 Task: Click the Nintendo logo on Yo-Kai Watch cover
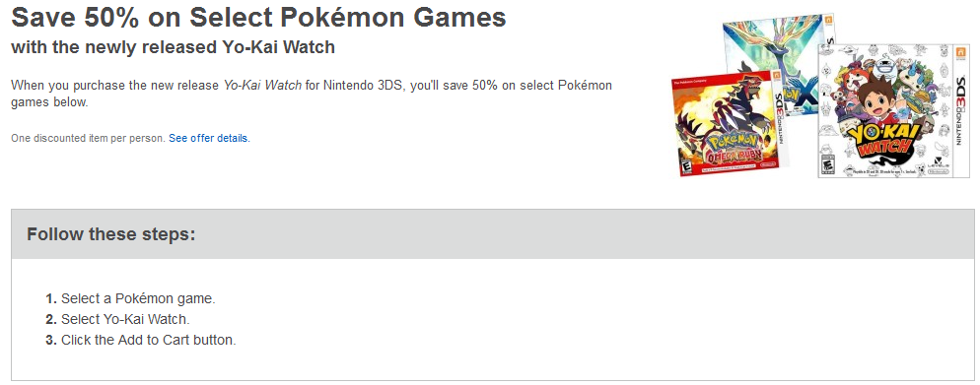(x=940, y=171)
